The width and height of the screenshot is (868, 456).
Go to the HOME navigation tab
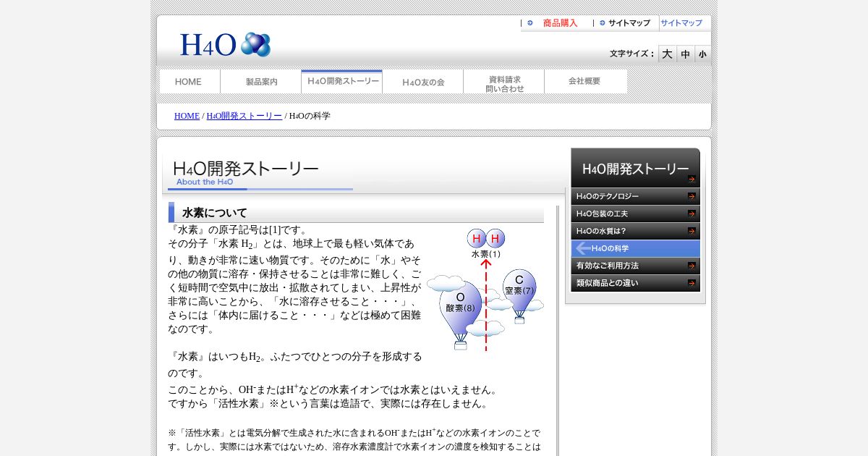(x=189, y=82)
